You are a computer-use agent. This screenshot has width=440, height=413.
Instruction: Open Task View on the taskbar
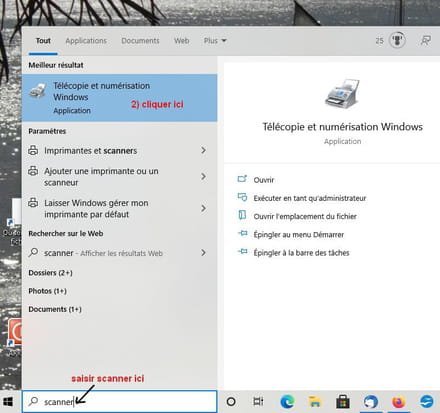click(x=258, y=402)
